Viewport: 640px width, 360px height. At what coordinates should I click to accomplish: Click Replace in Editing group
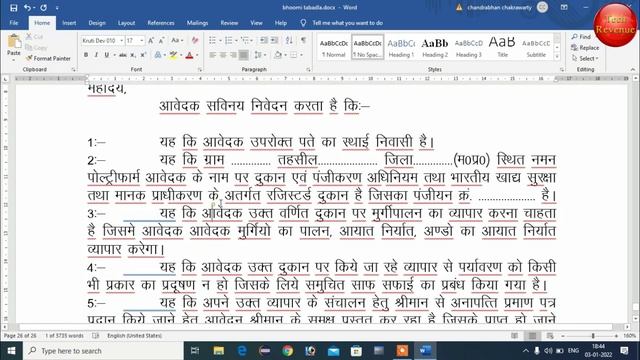point(585,48)
